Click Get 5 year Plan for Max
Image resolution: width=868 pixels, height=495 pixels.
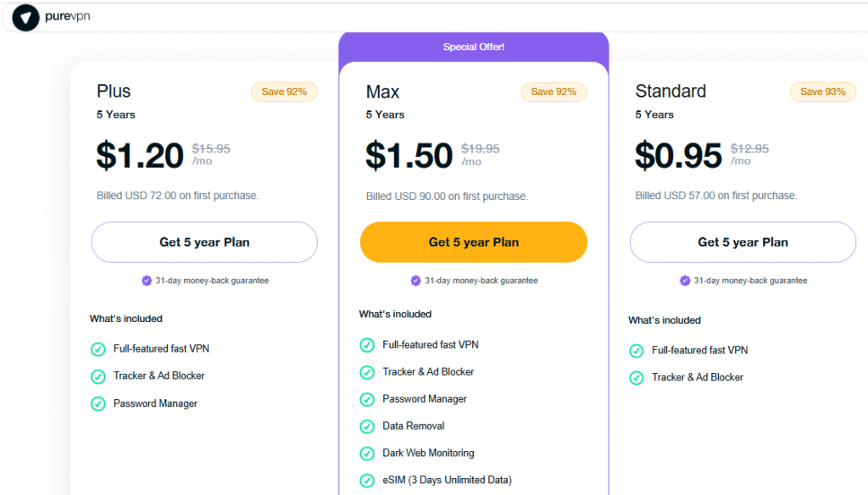pyautogui.click(x=473, y=242)
